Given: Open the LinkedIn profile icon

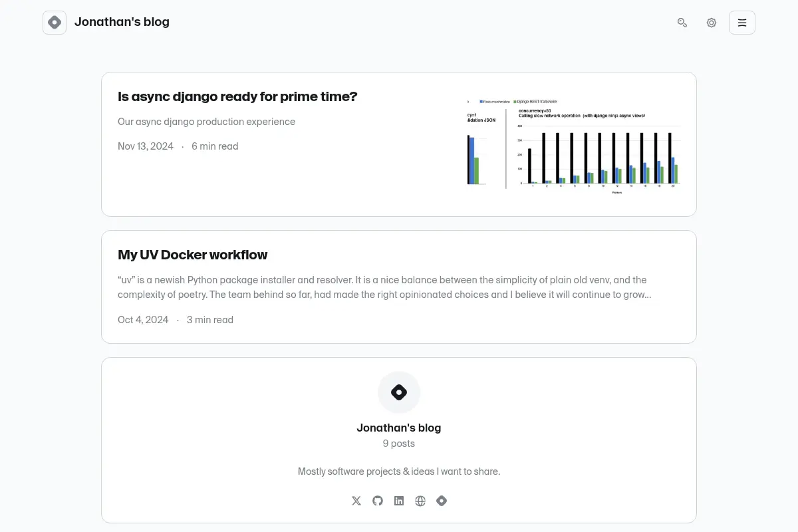Looking at the screenshot, I should 399,501.
